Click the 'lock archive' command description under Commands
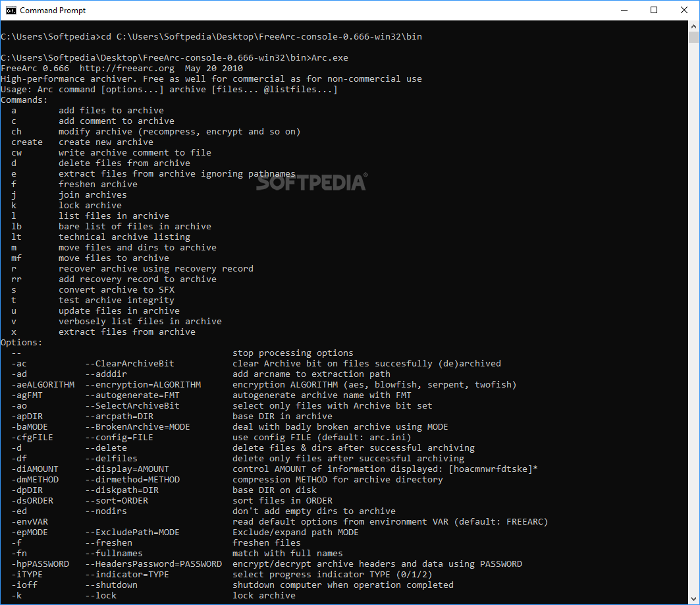The image size is (700, 605). pyautogui.click(x=90, y=206)
